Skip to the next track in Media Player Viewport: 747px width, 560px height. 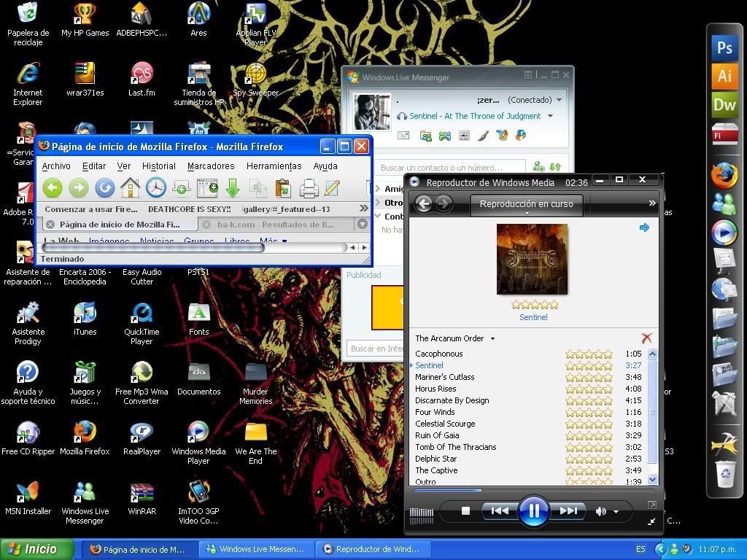pos(569,511)
